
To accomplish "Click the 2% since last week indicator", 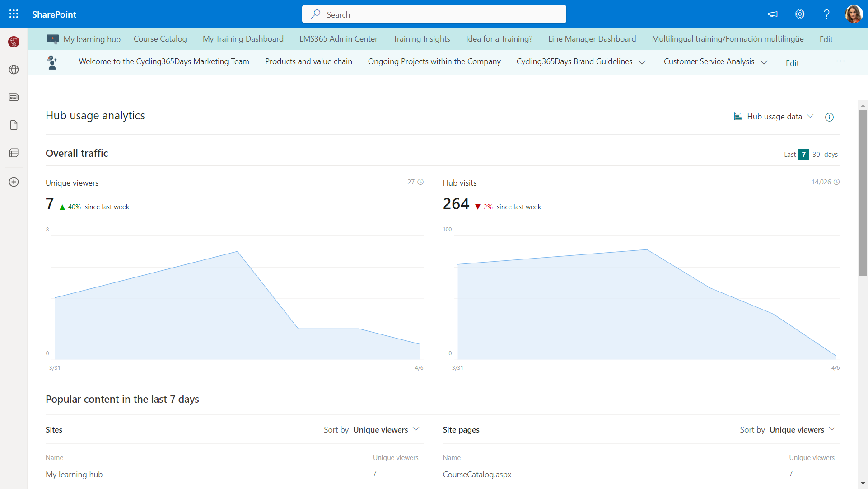I will (508, 207).
